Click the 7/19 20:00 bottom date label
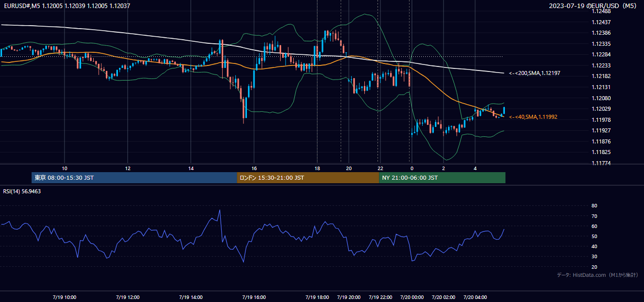Screen dimensions: 644x302 (x=349, y=297)
